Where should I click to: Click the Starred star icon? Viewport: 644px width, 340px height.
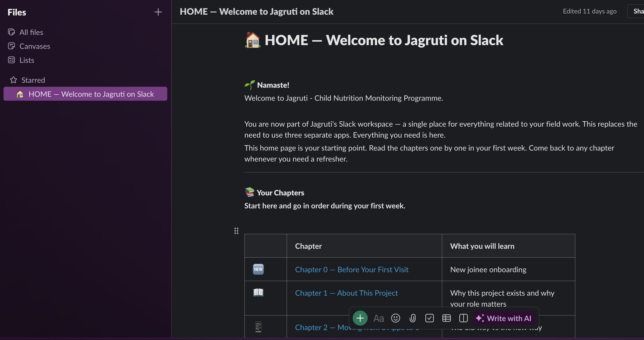tap(13, 80)
